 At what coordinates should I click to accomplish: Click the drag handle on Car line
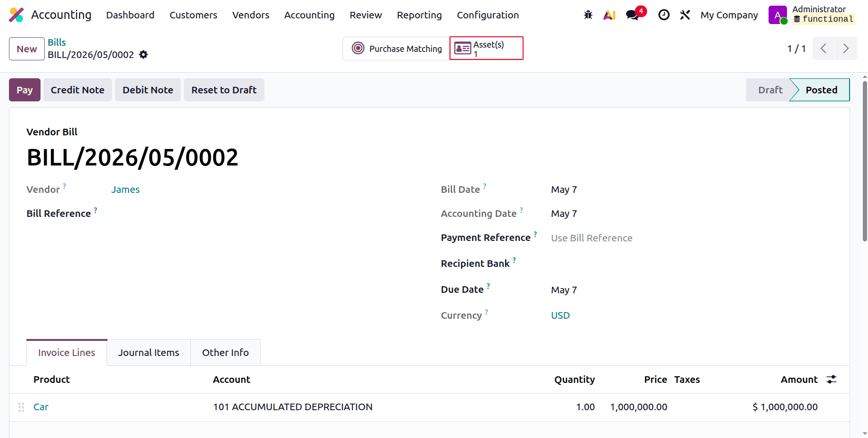21,407
